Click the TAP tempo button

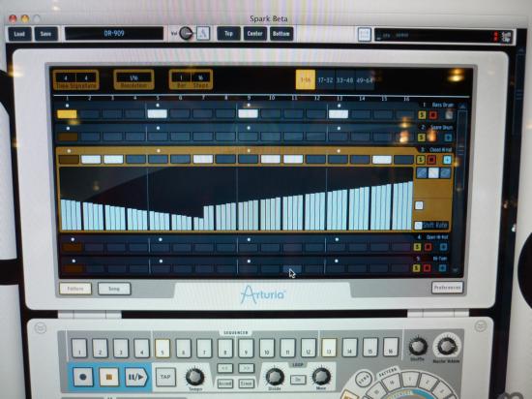pyautogui.click(x=165, y=377)
